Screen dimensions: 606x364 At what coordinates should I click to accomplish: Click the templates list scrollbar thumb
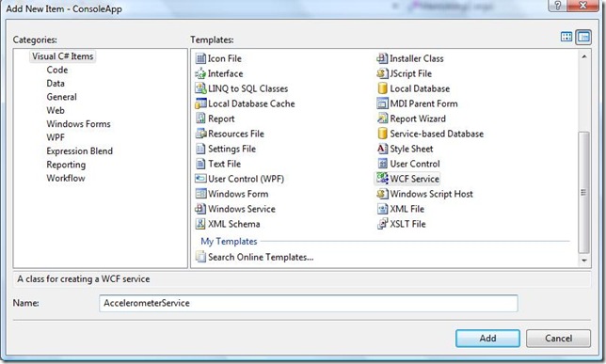point(584,193)
